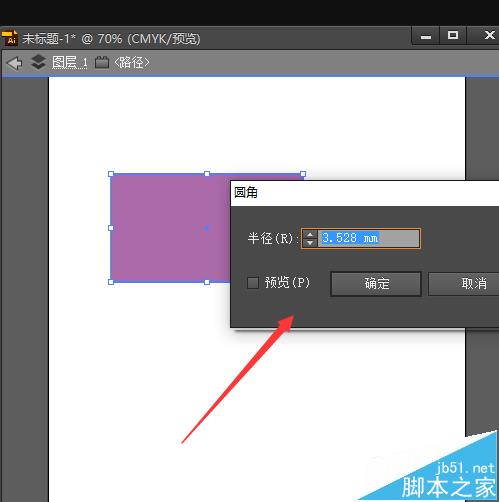The width and height of the screenshot is (499, 502).
Task: Click the bottom-middle handle of the rectangle
Action: pyautogui.click(x=207, y=282)
